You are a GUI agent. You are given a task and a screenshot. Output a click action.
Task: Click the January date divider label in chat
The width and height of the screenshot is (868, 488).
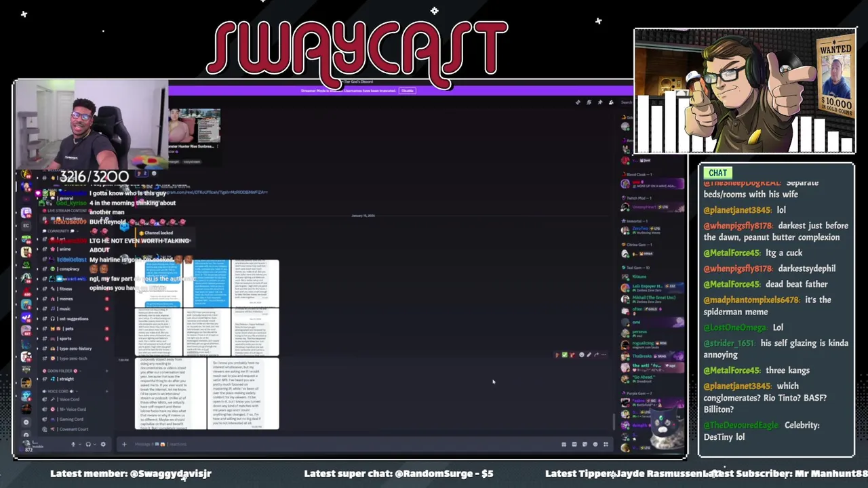pyautogui.click(x=363, y=216)
